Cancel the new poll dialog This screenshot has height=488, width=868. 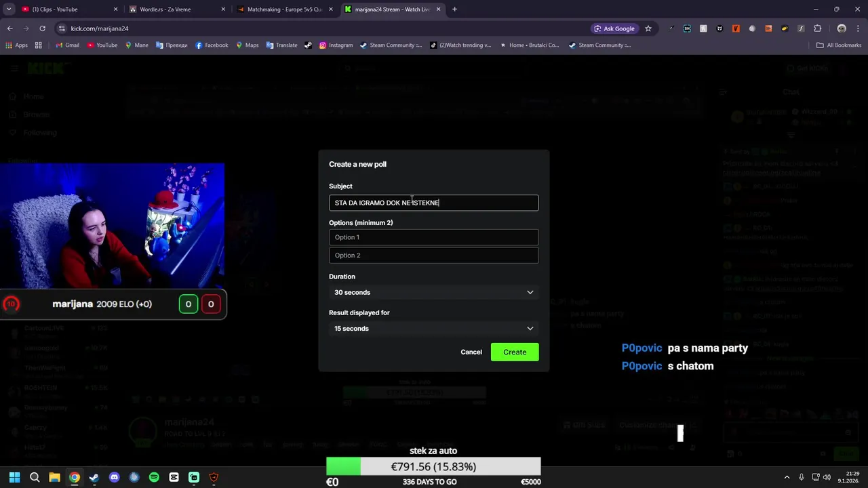[x=471, y=352]
